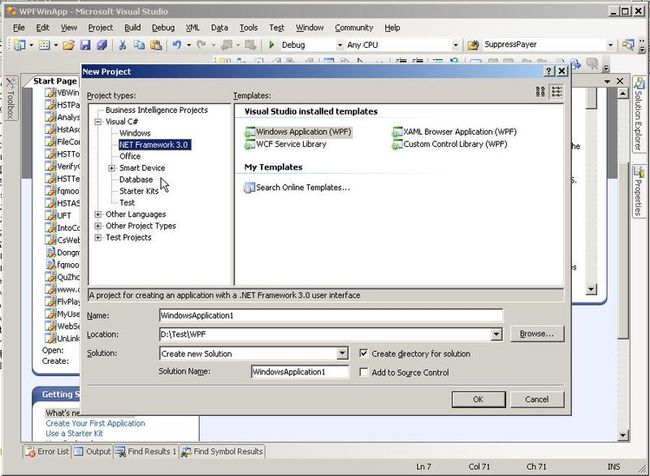The image size is (650, 476).
Task: Switch to the Error List tab
Action: tap(47, 452)
